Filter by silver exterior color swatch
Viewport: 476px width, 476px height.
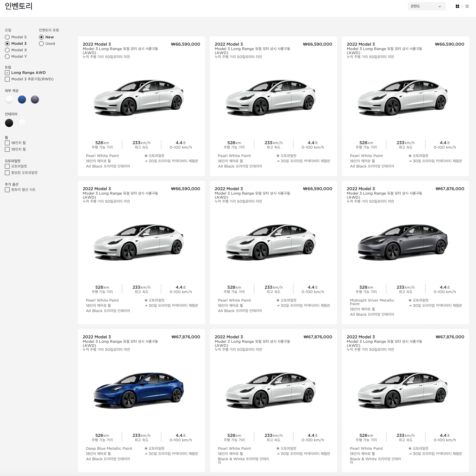pyautogui.click(x=35, y=100)
